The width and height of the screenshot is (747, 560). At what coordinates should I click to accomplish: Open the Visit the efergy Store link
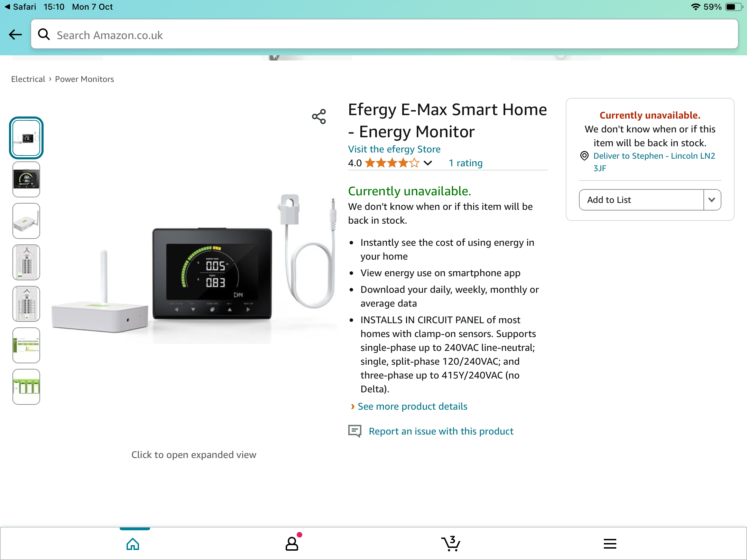click(394, 149)
